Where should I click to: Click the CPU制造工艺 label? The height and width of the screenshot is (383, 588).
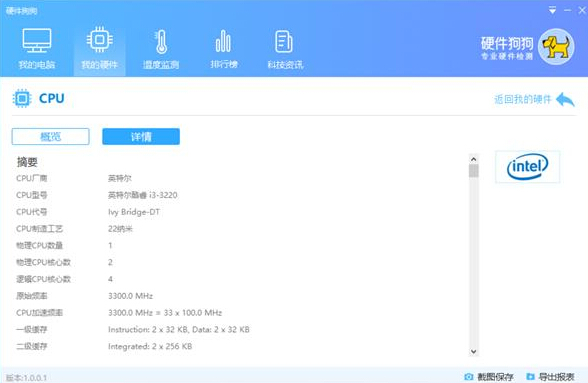[39, 228]
